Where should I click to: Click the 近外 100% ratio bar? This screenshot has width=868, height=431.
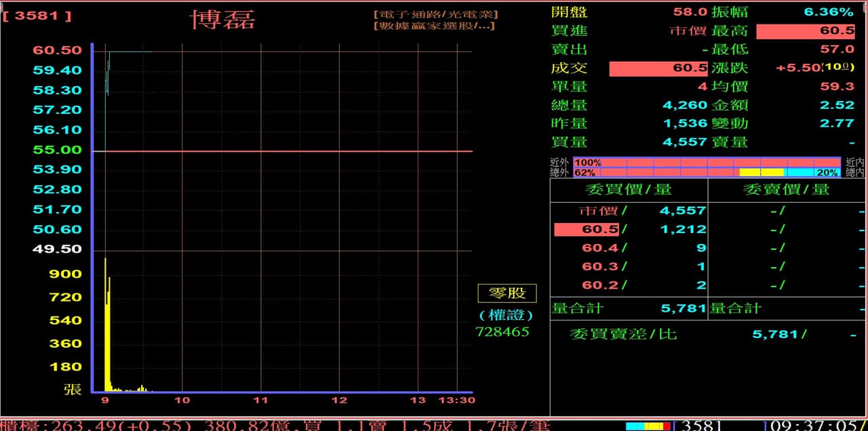708,163
